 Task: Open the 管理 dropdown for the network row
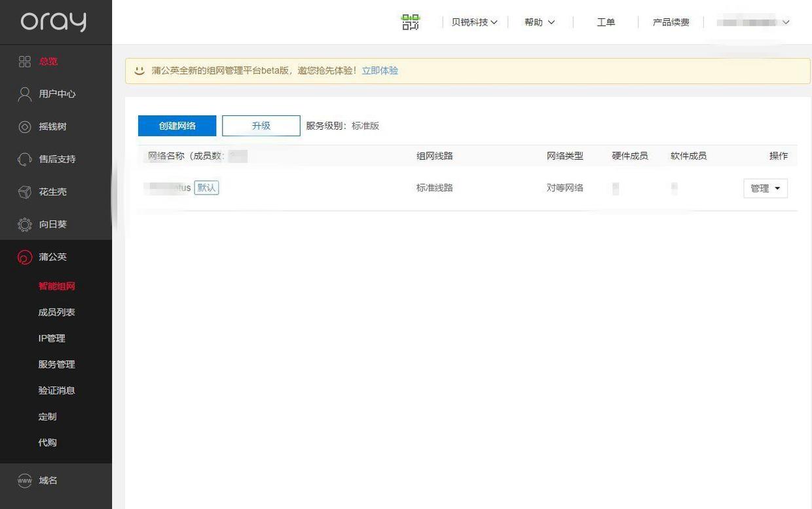(766, 188)
